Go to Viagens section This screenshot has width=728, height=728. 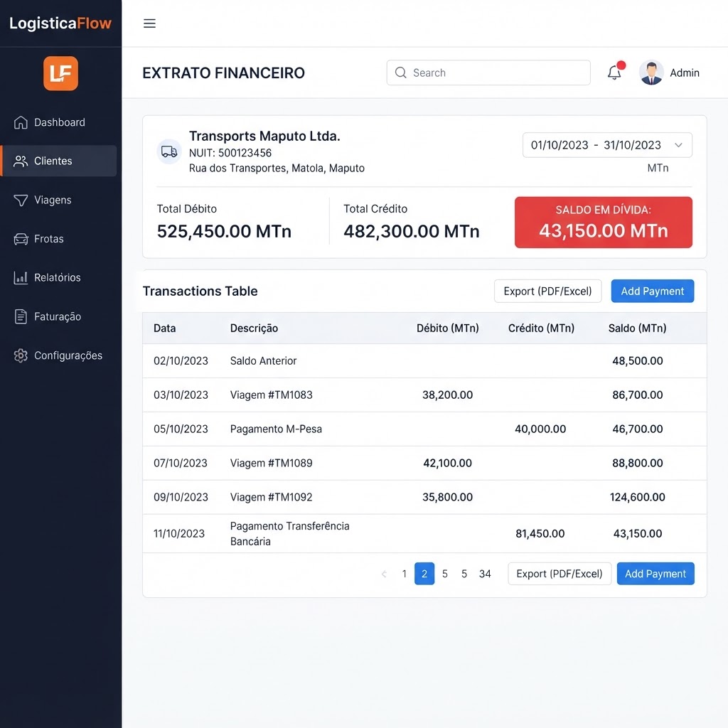tap(59, 200)
